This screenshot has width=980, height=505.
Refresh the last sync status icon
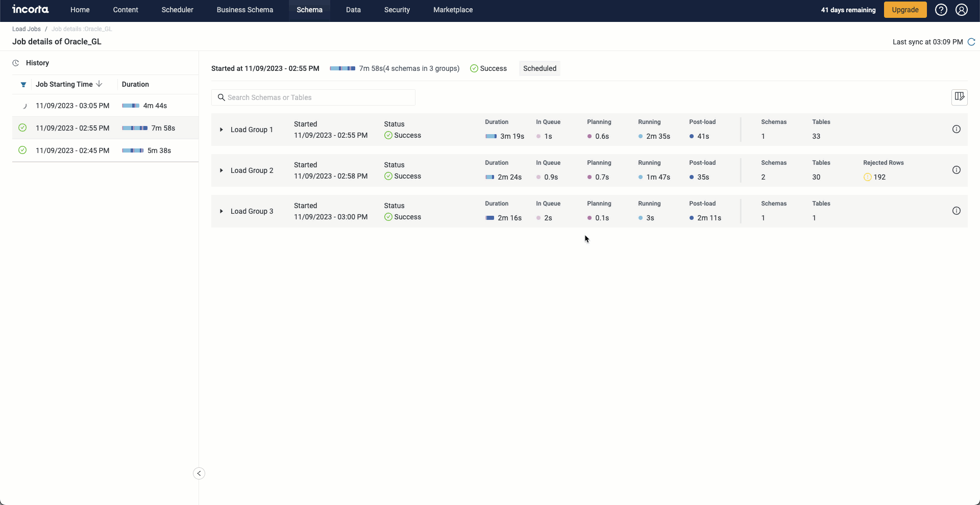971,42
